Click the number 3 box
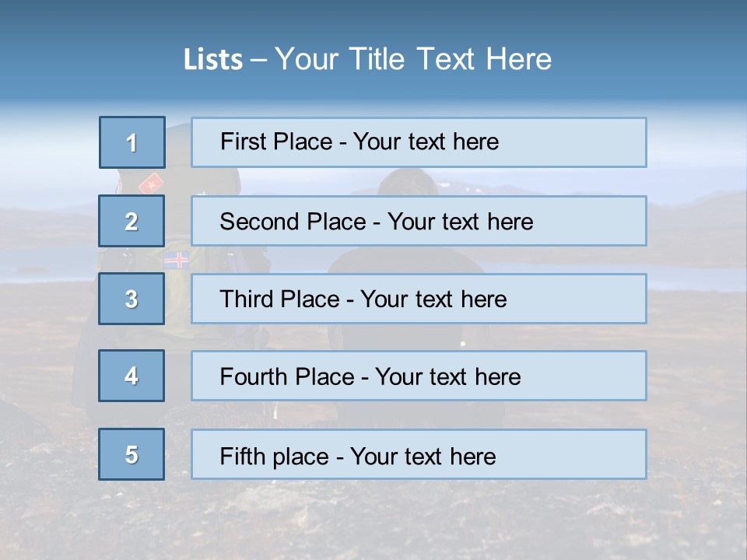Viewport: 747px width, 560px height. pos(132,299)
